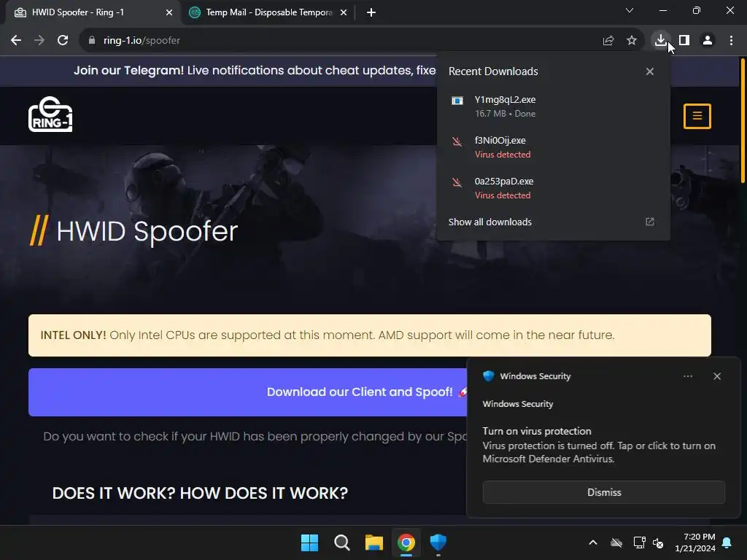Screen dimensions: 747x560
Task: Open the clock and calendar flyout
Action: click(695, 542)
